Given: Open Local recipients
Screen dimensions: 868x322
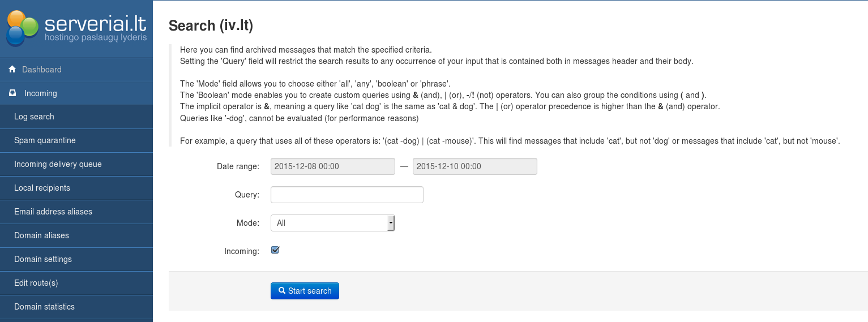Looking at the screenshot, I should [x=42, y=188].
